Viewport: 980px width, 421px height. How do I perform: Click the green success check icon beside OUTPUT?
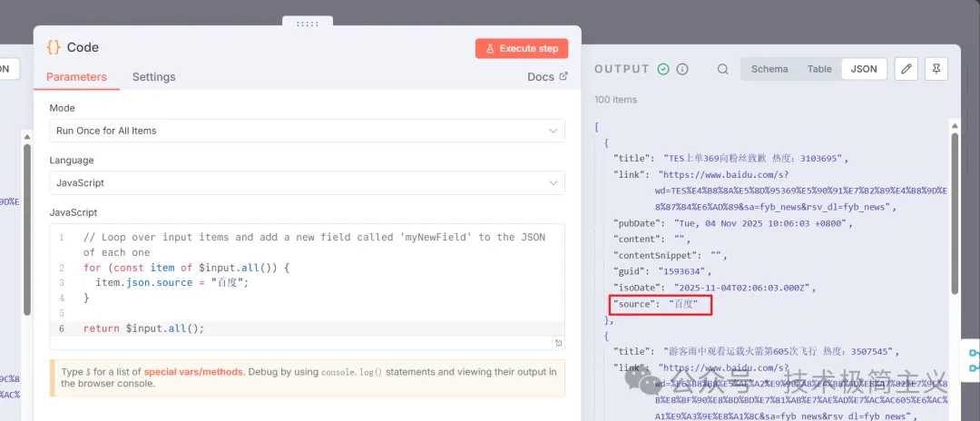point(663,69)
